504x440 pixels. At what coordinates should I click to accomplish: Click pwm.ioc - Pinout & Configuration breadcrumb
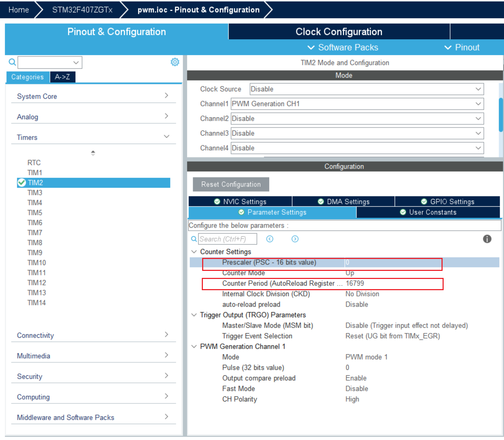point(199,10)
